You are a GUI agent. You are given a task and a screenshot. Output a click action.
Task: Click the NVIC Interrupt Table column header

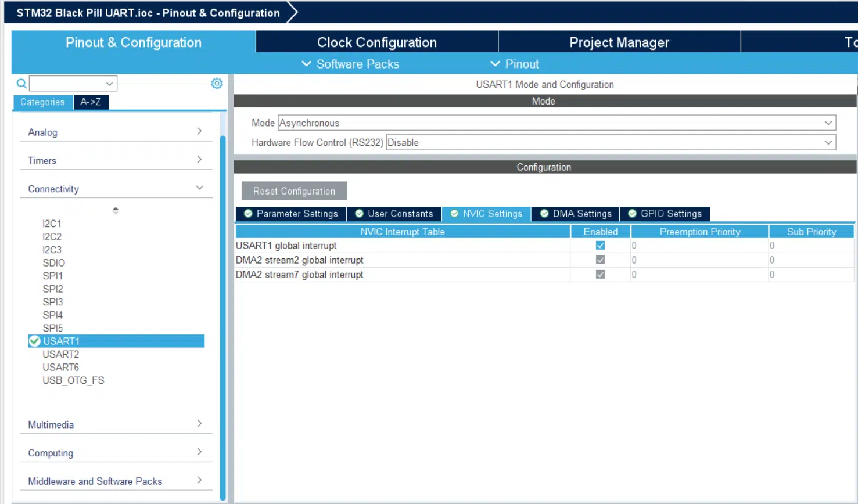[403, 232]
